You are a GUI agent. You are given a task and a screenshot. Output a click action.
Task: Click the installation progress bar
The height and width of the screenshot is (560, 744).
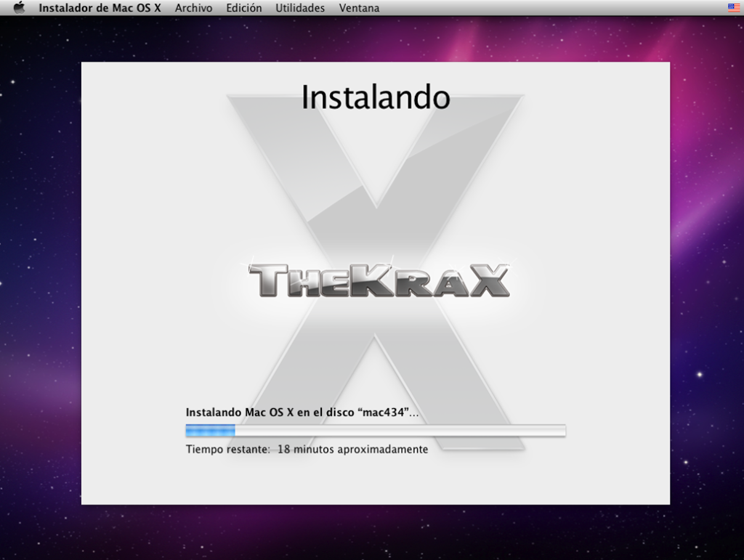pyautogui.click(x=376, y=431)
